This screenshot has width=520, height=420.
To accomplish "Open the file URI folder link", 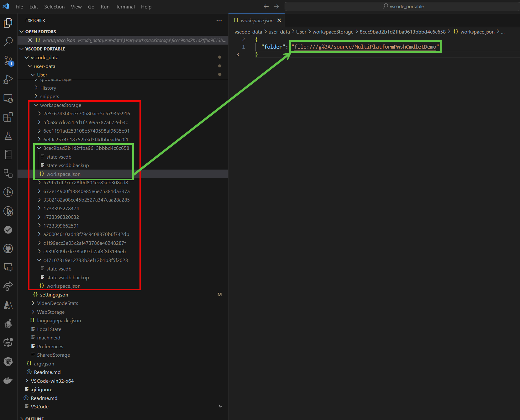I will [x=365, y=47].
